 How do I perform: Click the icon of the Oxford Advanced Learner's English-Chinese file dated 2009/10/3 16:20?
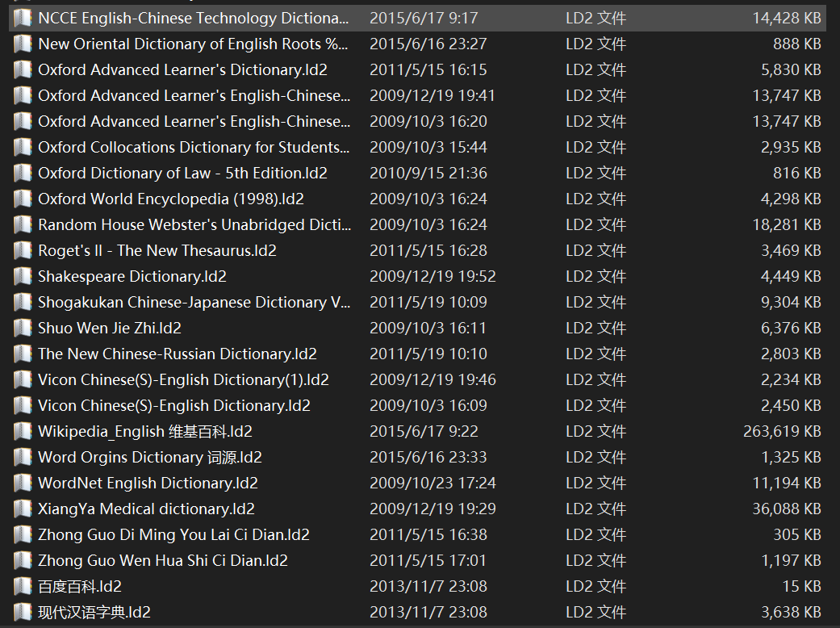point(23,122)
